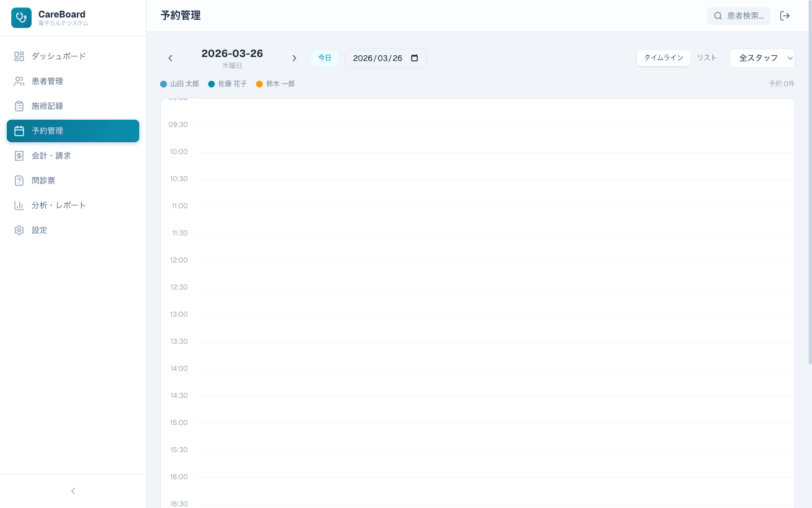
Task: Open the 問診票 questionnaire icon
Action: pyautogui.click(x=19, y=180)
